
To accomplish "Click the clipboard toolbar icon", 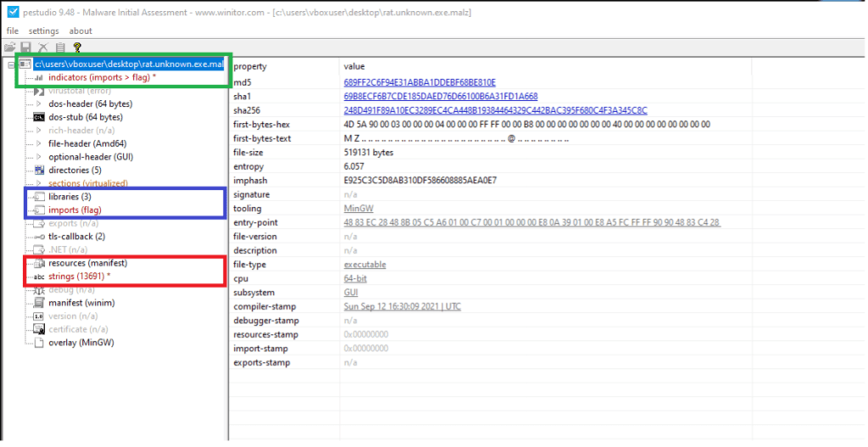I will coord(59,48).
